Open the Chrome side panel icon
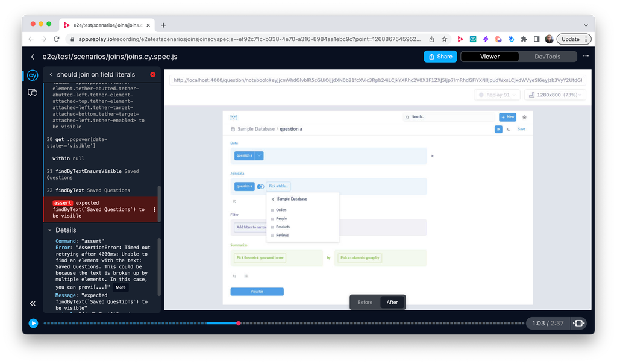The height and width of the screenshot is (364, 617). [536, 39]
